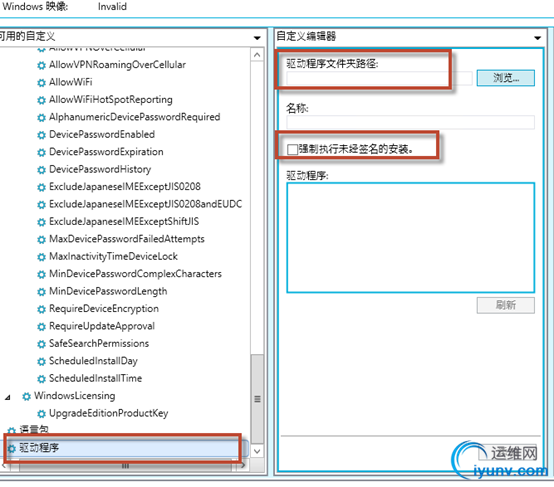Click gear icon beside MinDevicePasswordComplexCharacters
Image resolution: width=554 pixels, height=487 pixels.
(x=41, y=275)
